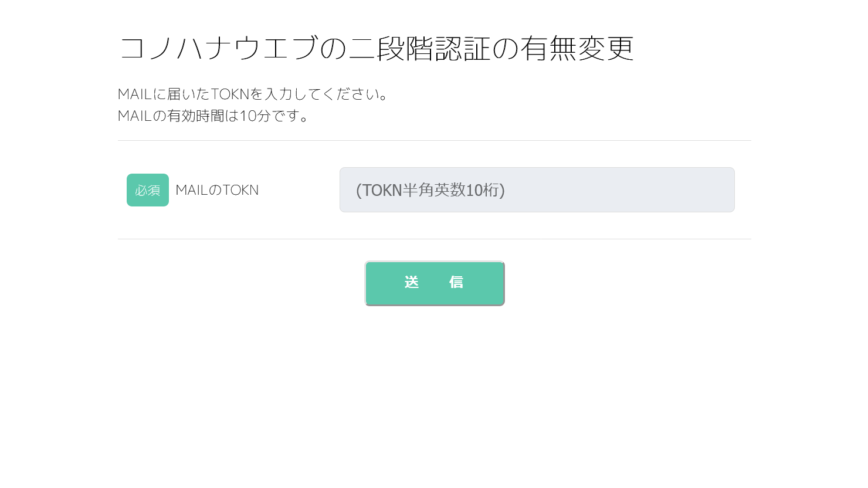
Task: Click the MAILに届いたTOKNを入力してください instruction text
Action: 253,94
